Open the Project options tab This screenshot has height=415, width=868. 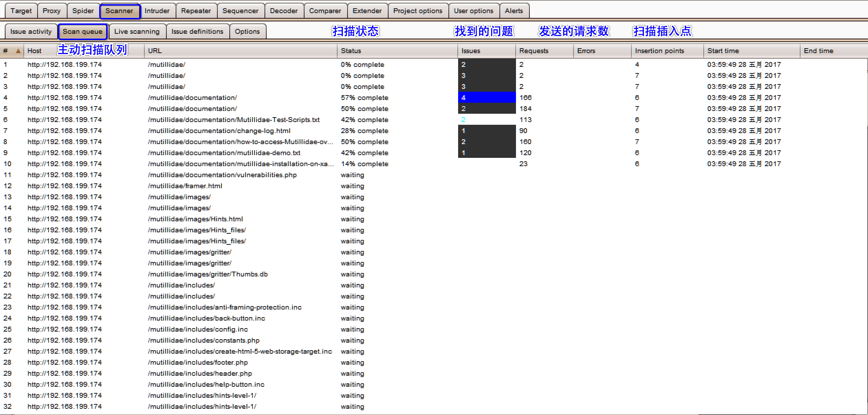coord(417,11)
